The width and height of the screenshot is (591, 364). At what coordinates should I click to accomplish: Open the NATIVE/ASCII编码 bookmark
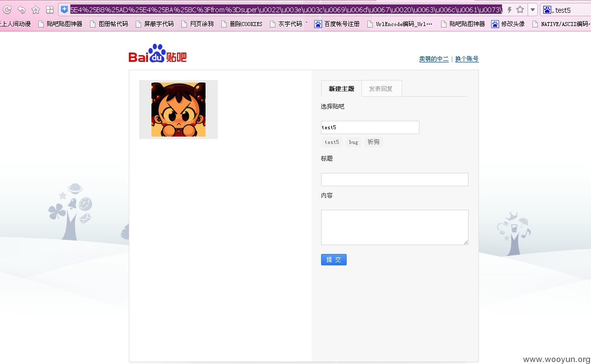[561, 24]
